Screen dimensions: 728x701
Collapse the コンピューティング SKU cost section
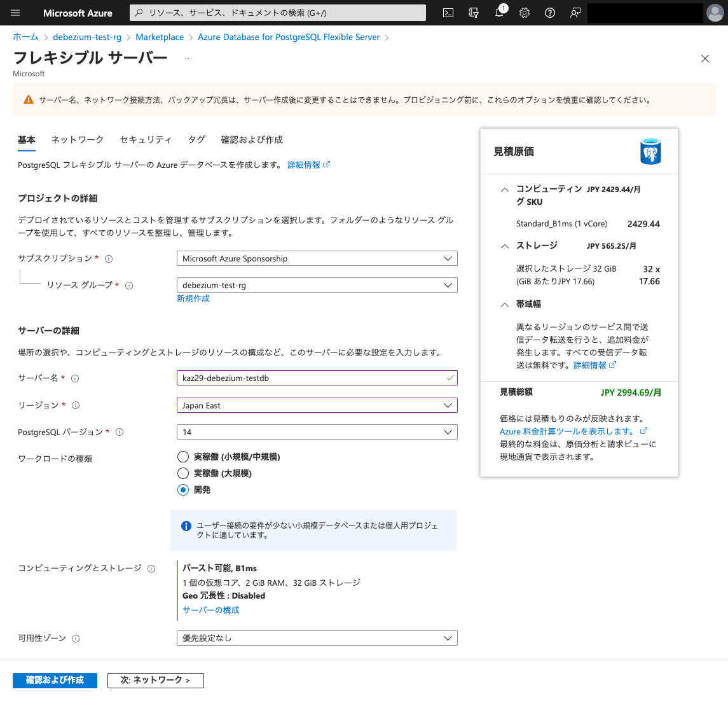pyautogui.click(x=505, y=190)
